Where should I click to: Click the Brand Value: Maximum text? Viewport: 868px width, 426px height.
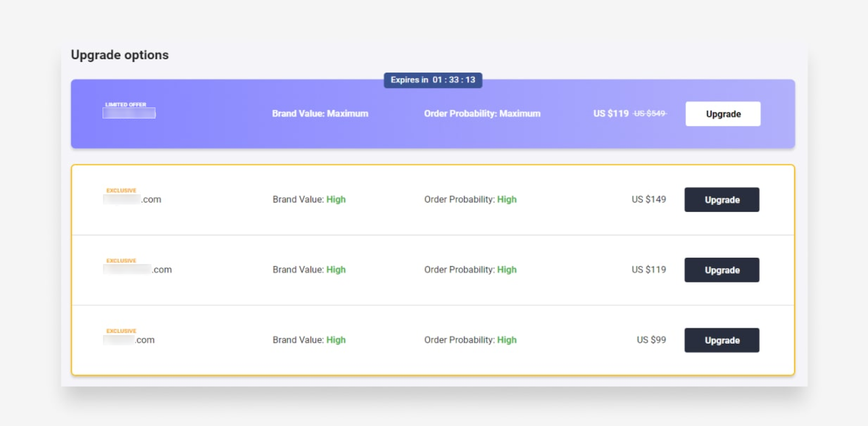[320, 114]
